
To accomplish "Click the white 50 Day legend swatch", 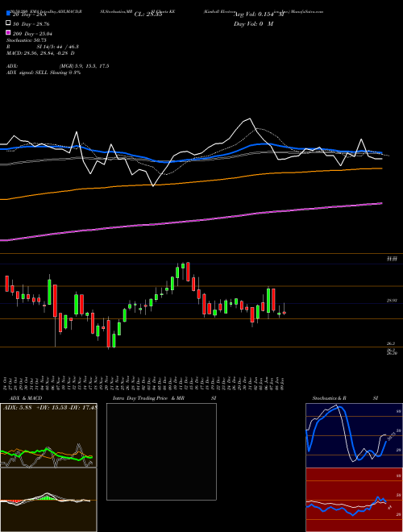I will (8, 23).
